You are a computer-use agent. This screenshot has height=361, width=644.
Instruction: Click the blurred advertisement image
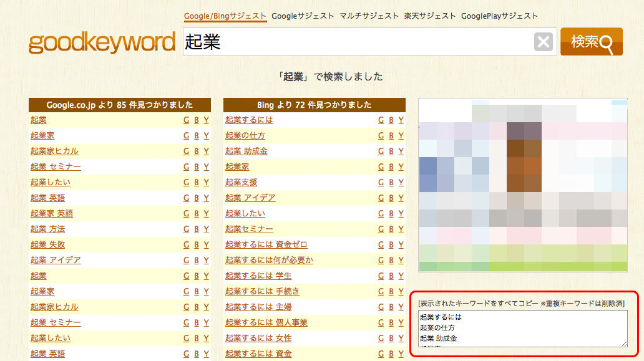pyautogui.click(x=522, y=185)
